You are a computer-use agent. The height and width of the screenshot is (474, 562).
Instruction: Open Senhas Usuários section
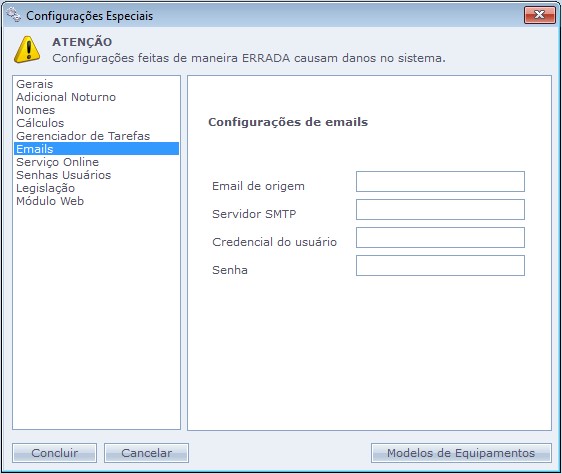tap(63, 175)
